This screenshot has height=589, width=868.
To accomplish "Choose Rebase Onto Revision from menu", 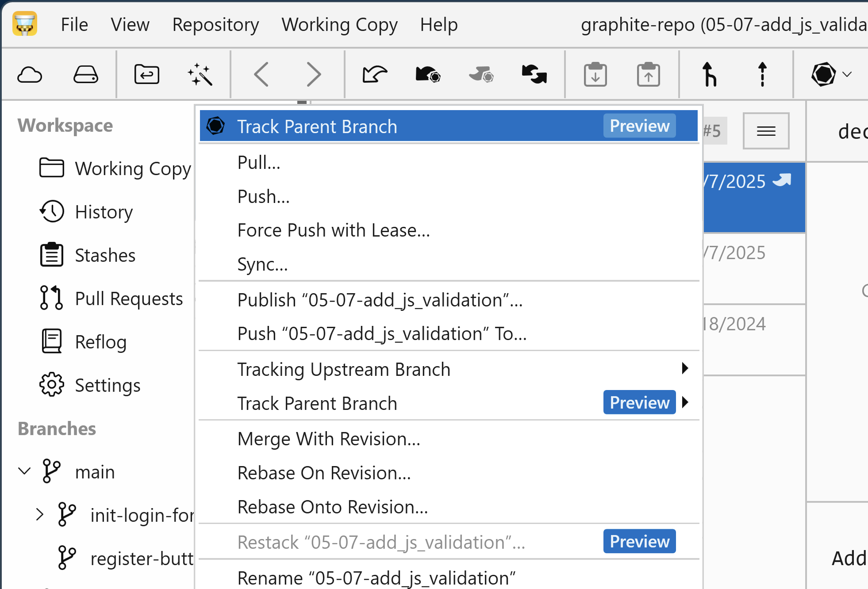I will coord(332,507).
